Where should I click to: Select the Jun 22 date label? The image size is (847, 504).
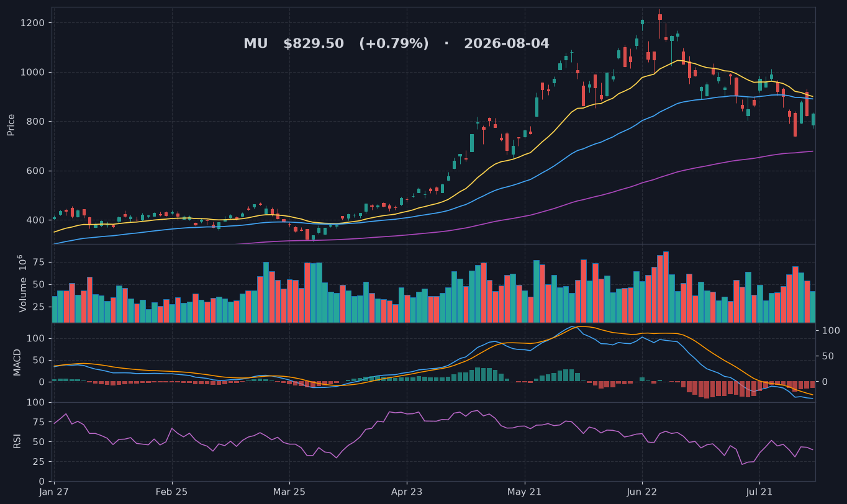pos(642,492)
